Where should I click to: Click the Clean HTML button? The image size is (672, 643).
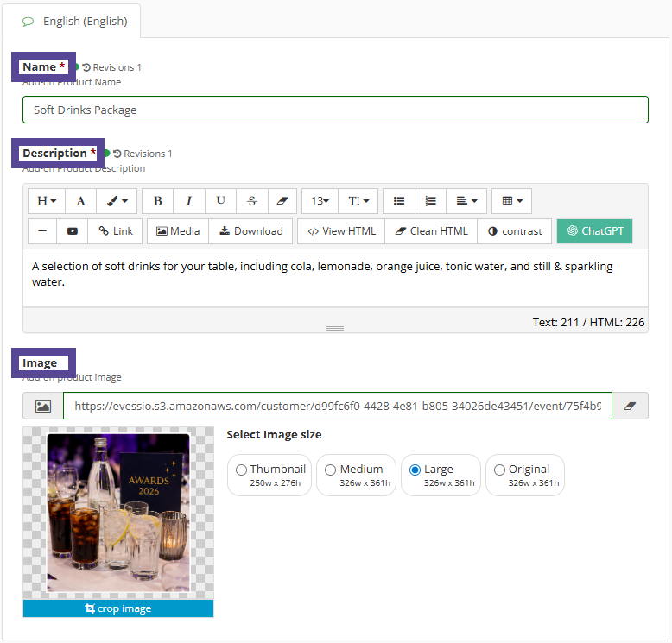431,231
